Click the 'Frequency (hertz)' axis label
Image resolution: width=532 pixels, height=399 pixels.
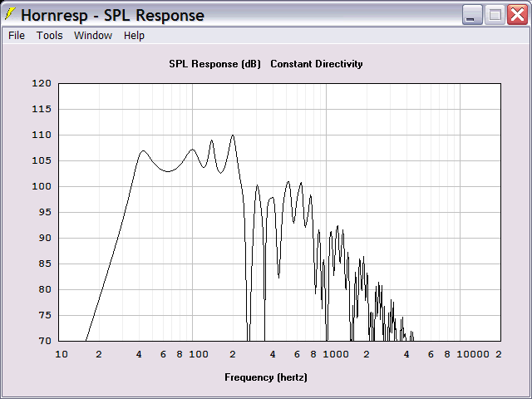pos(266,377)
